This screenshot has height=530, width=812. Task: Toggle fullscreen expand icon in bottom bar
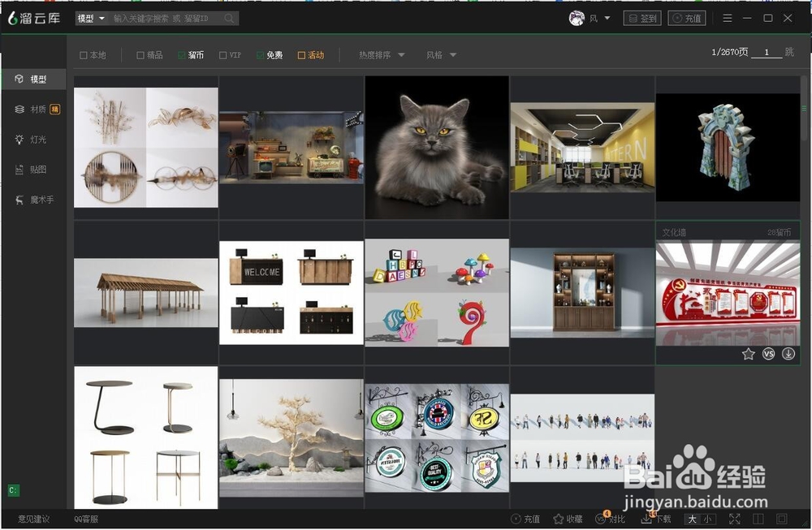coord(735,519)
